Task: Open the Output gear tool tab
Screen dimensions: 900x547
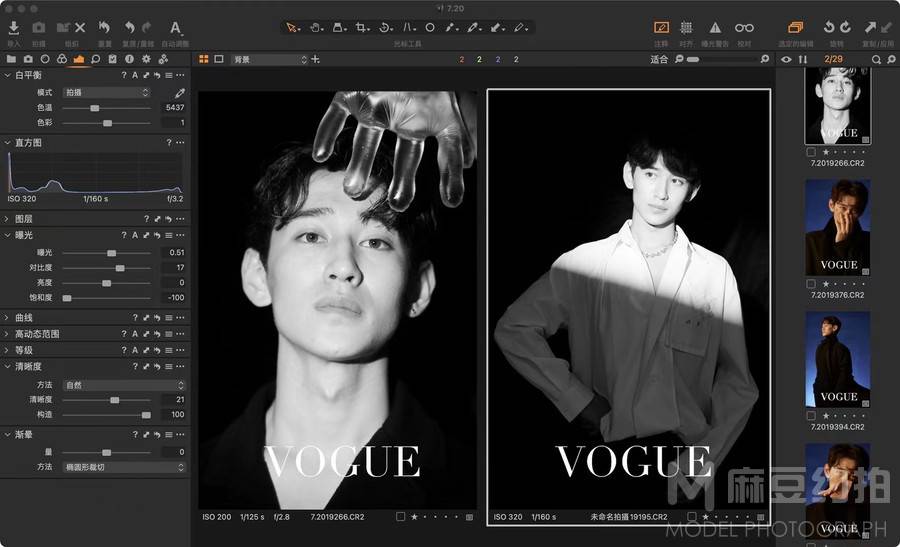Action: (x=146, y=59)
